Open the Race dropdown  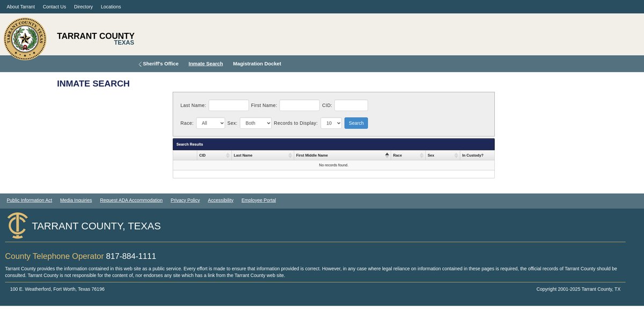pos(210,123)
